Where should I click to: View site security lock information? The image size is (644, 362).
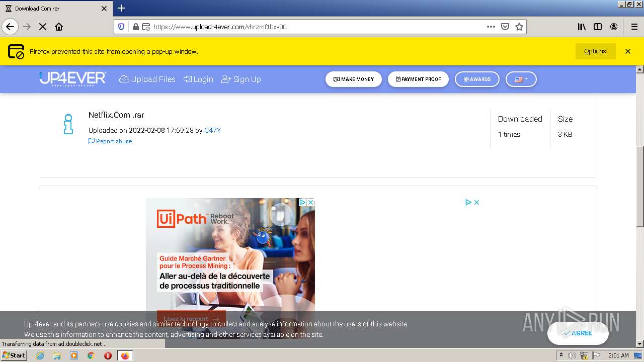pos(135,27)
